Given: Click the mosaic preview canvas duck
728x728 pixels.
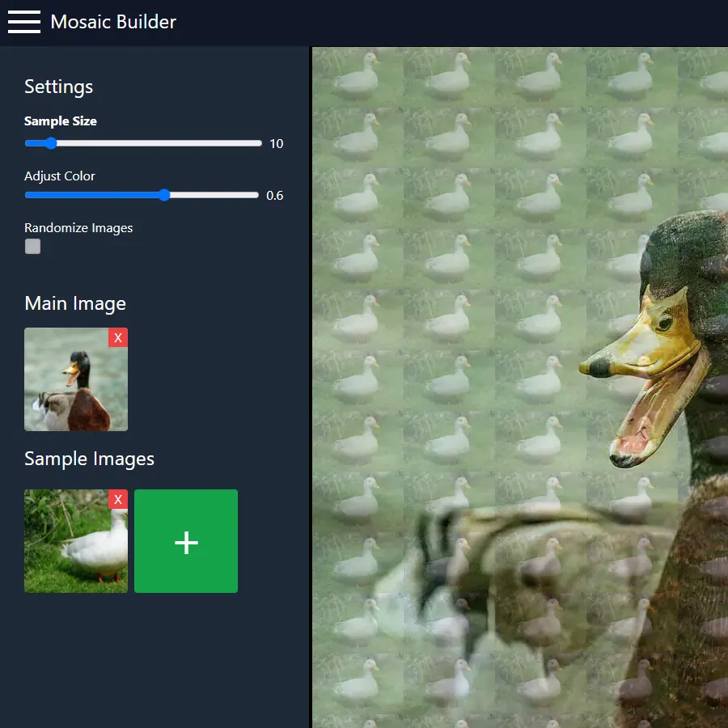Looking at the screenshot, I should coord(520,387).
